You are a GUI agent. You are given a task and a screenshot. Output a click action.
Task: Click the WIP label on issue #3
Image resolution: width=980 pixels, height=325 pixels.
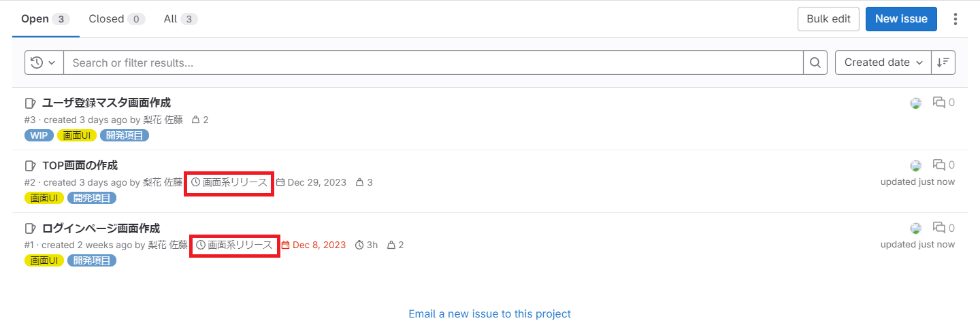(39, 135)
